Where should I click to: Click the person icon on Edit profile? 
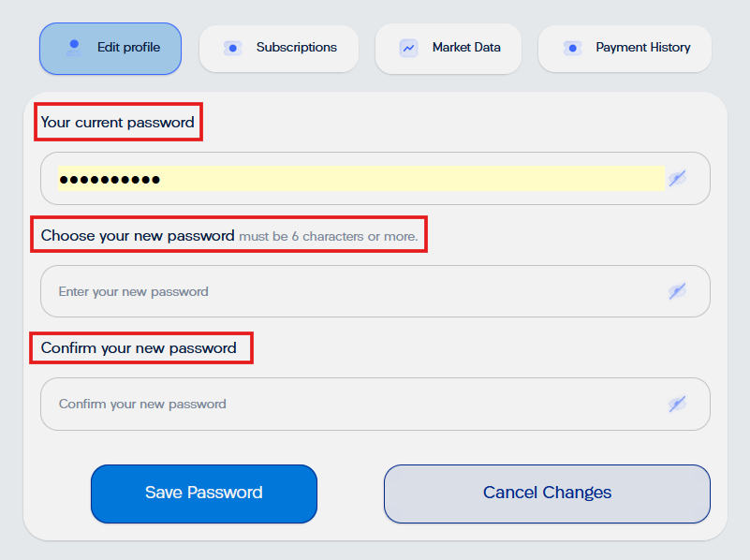click(74, 48)
